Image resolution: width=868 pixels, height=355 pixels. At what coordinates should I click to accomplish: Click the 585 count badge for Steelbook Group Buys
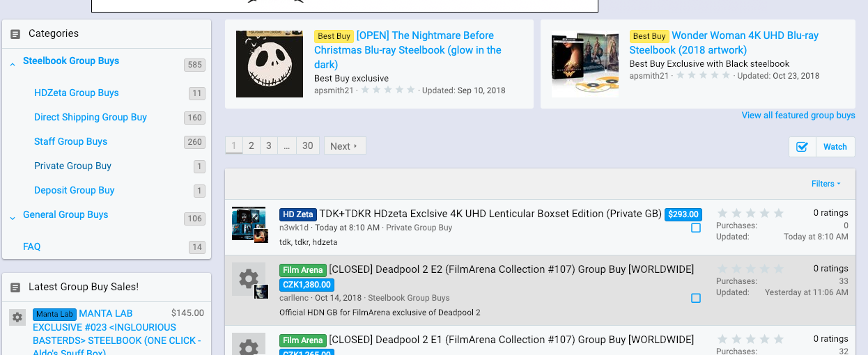coord(194,65)
